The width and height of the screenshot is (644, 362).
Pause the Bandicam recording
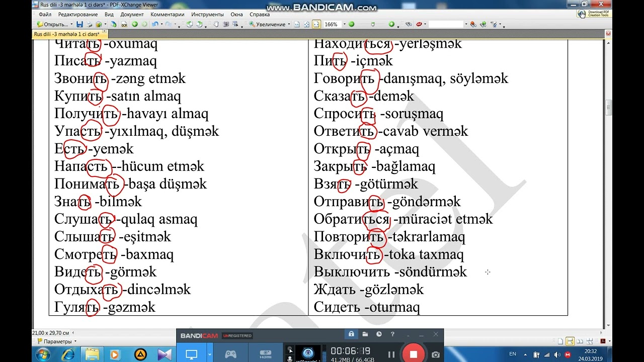coord(391,354)
